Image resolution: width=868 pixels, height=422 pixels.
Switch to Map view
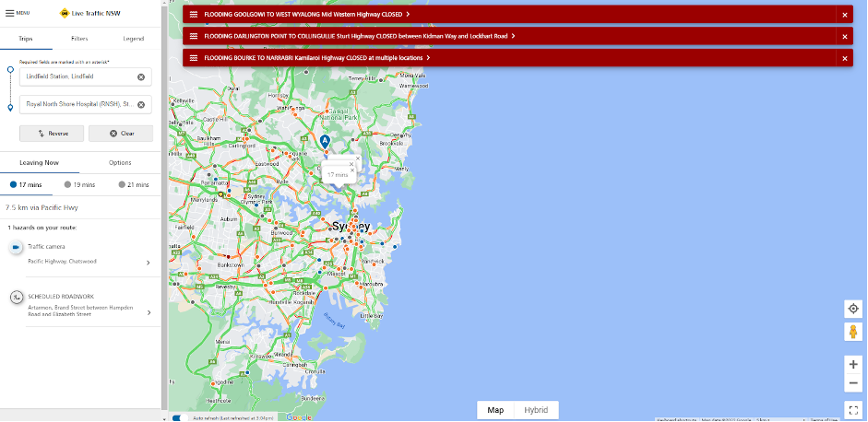495,410
